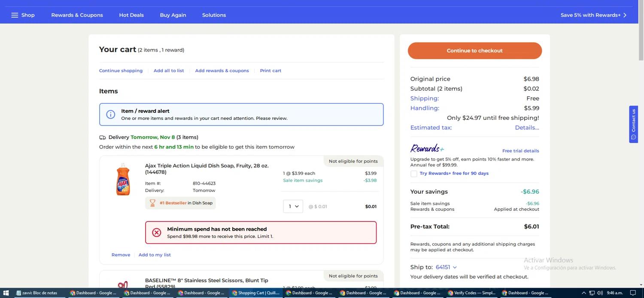644x298 pixels.
Task: Open Solutions menu
Action: pyautogui.click(x=214, y=15)
